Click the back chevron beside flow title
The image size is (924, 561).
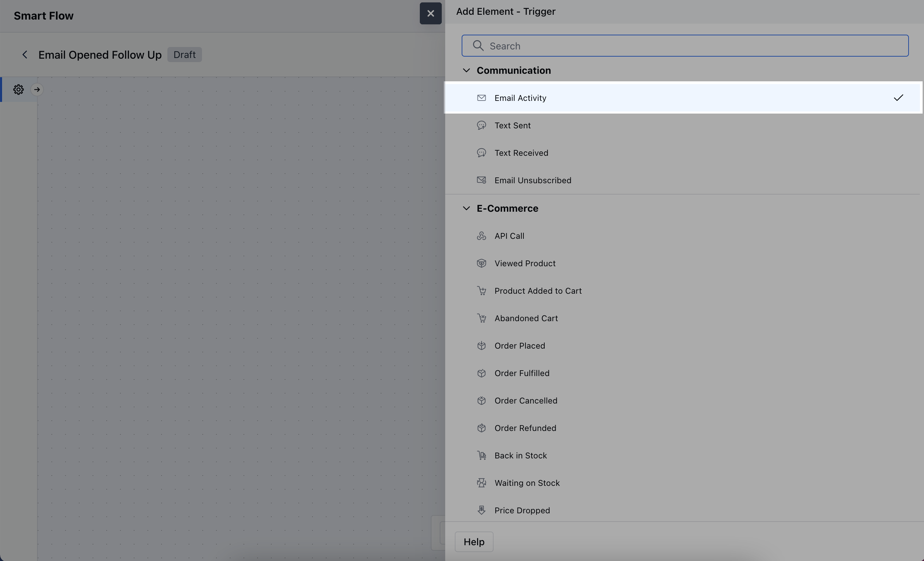click(x=25, y=55)
